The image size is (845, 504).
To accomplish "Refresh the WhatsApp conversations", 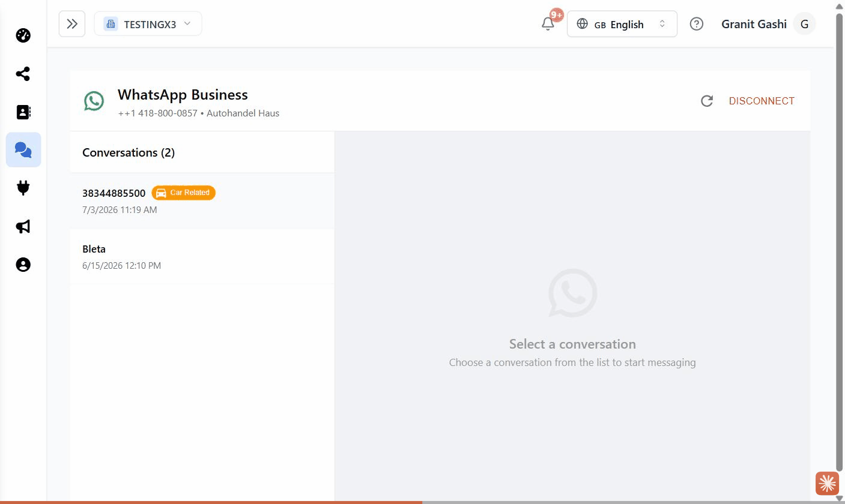I will click(x=707, y=101).
